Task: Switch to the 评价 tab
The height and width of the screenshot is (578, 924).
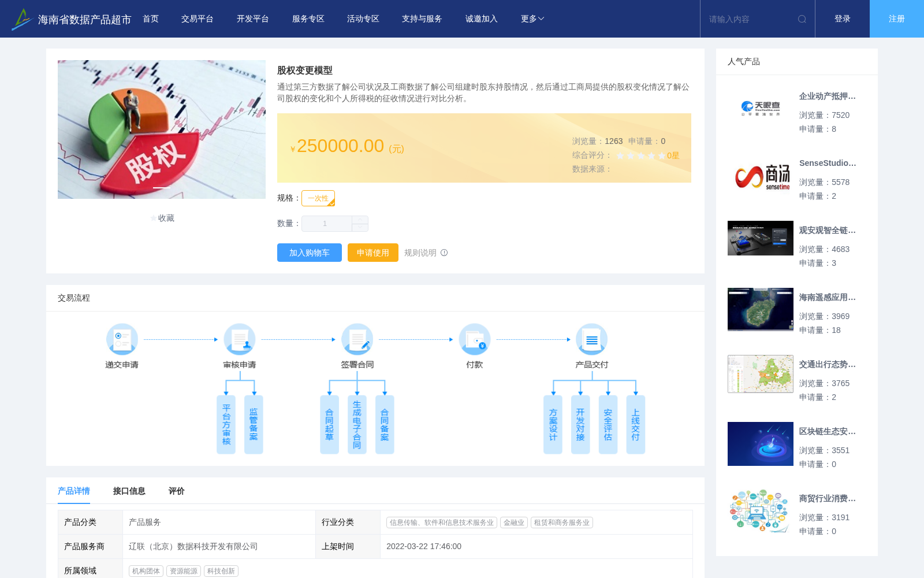Action: (177, 491)
